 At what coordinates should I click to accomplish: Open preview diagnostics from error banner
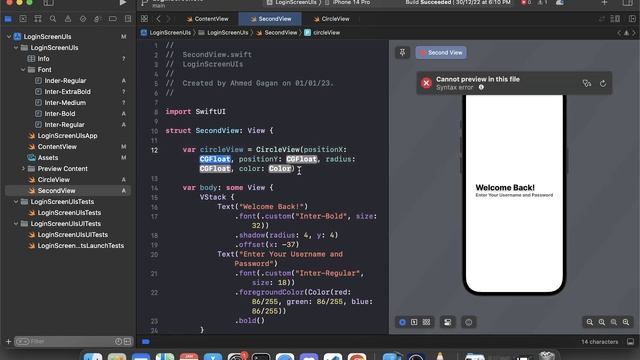(587, 83)
